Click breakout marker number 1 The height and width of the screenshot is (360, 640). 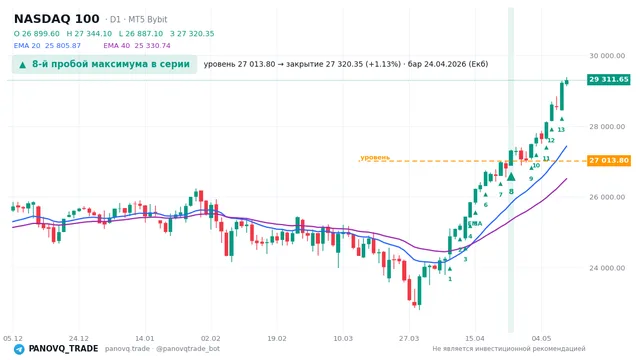[x=450, y=279]
